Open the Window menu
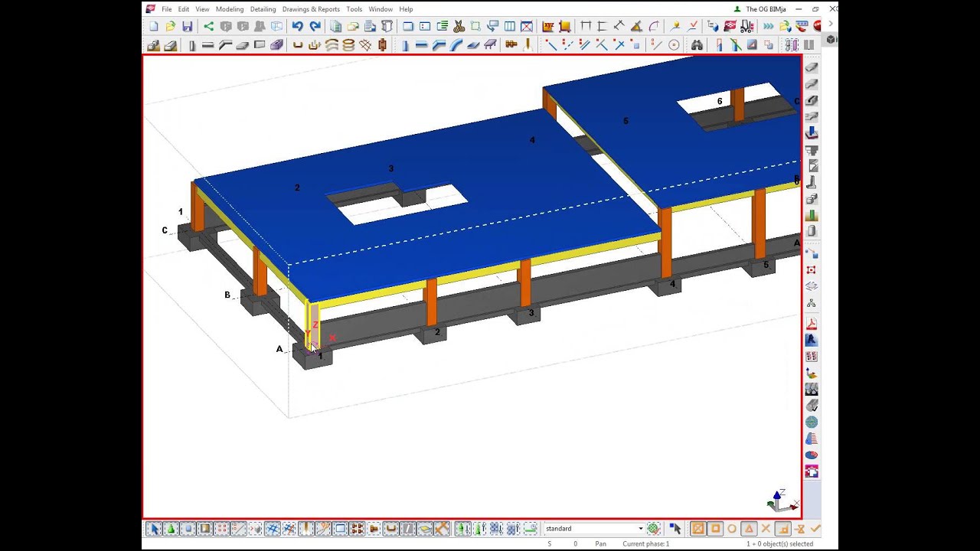The height and width of the screenshot is (551, 980). [x=381, y=9]
